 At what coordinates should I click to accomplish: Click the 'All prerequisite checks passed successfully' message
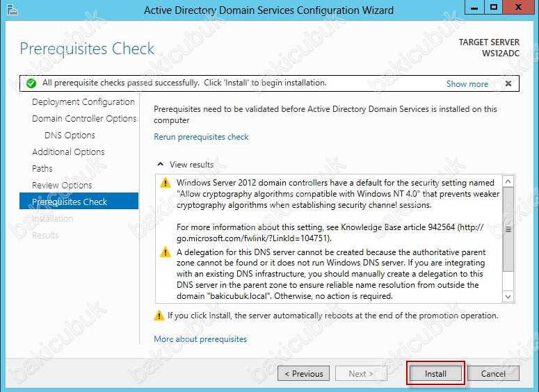tap(184, 83)
